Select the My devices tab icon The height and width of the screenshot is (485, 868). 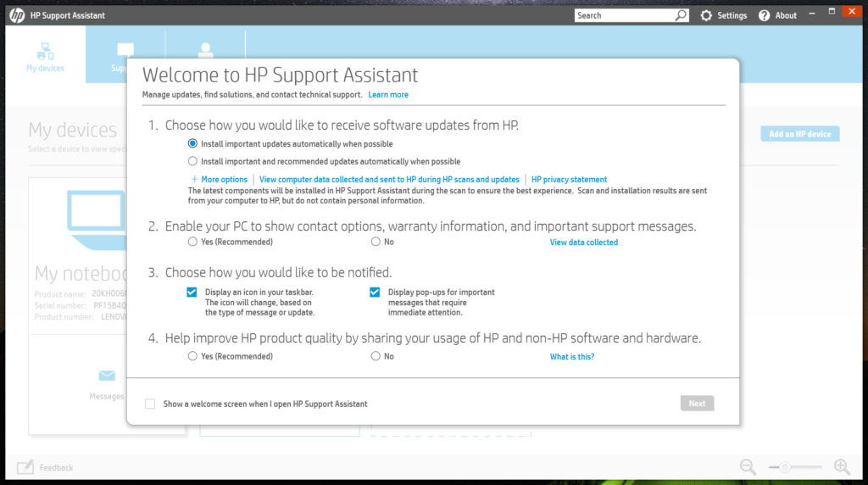coord(46,51)
